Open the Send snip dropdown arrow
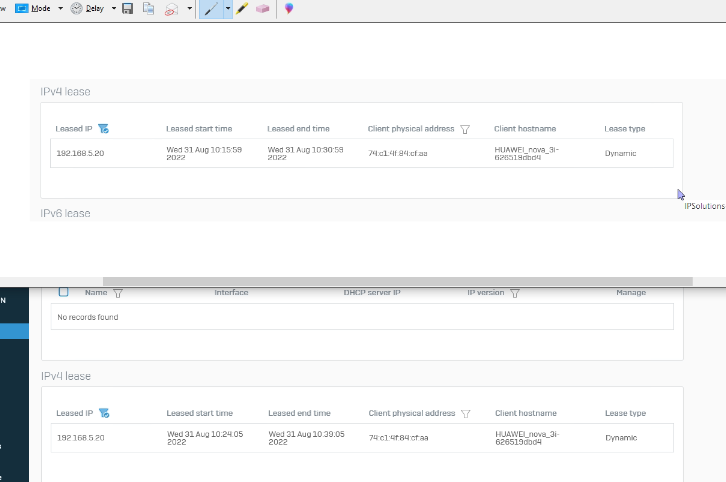The height and width of the screenshot is (482, 726). pos(189,8)
